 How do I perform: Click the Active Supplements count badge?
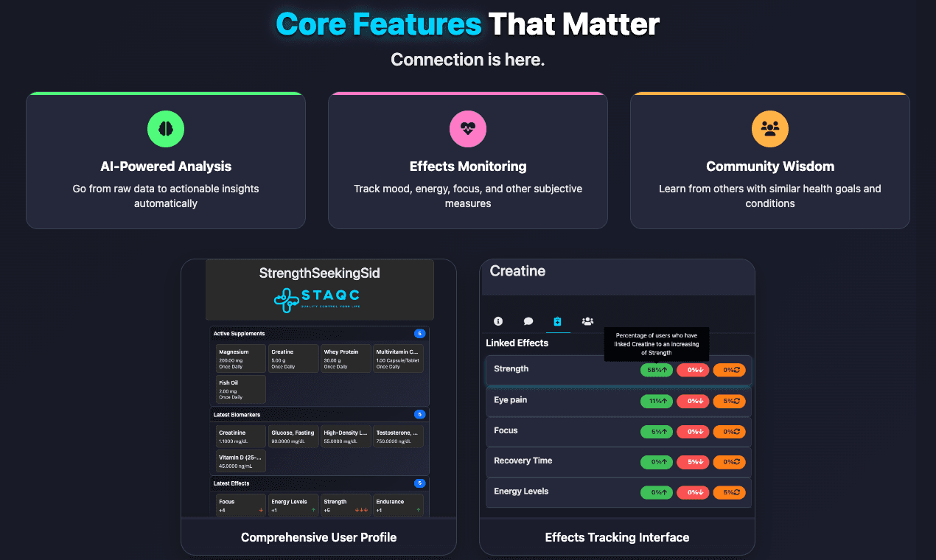coord(419,334)
